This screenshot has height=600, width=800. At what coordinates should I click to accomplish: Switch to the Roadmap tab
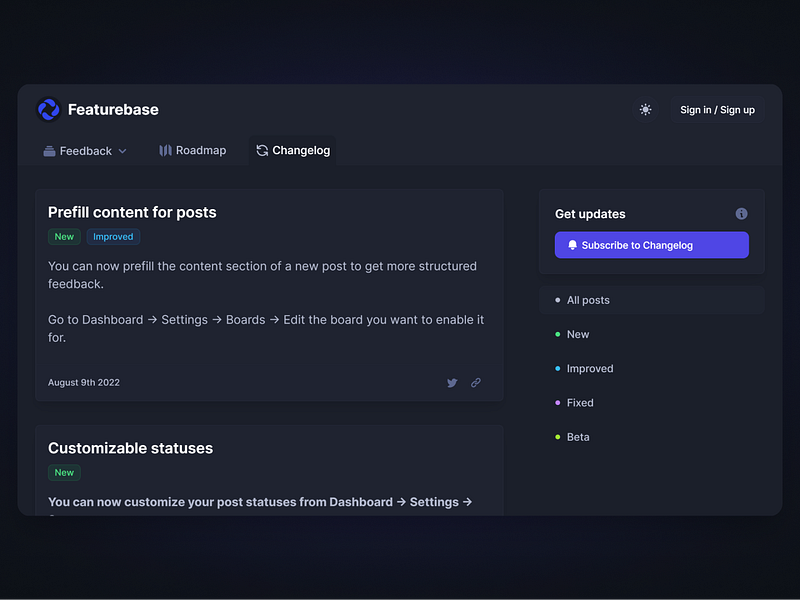193,150
